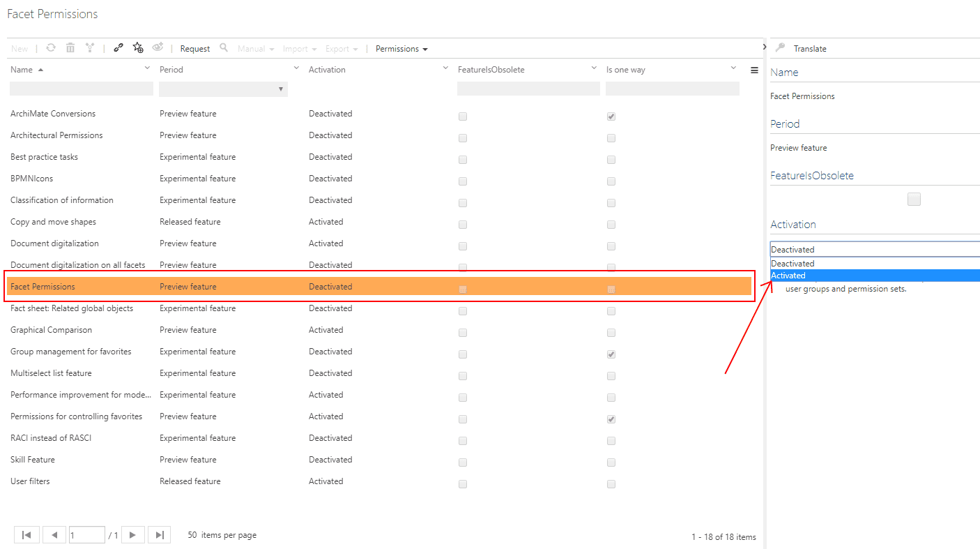Open the Name column menu chevron

147,68
